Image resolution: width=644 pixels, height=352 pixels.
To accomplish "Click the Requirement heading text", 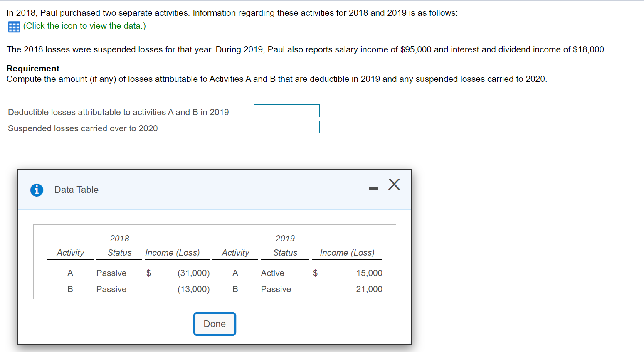I will 33,68.
